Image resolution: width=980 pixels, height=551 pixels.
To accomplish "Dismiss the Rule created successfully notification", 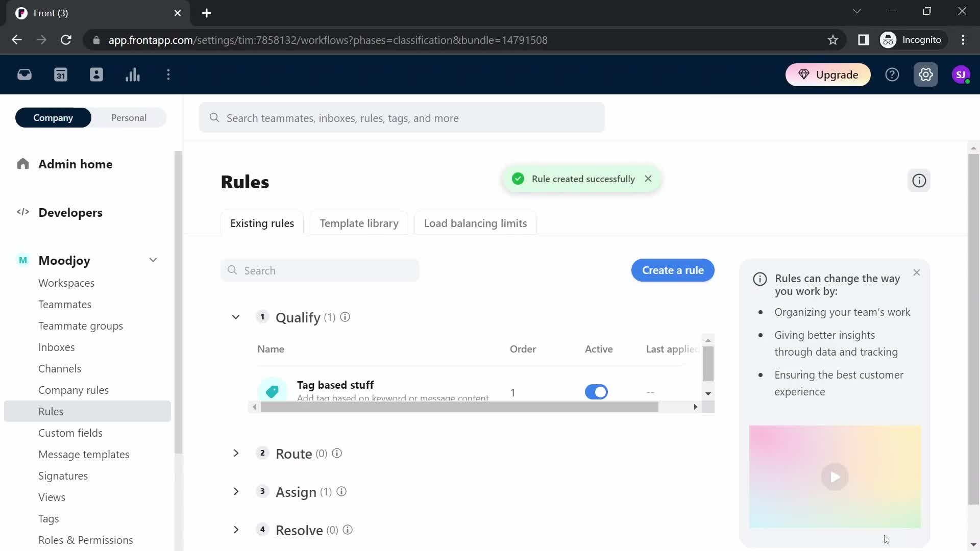I will point(648,178).
